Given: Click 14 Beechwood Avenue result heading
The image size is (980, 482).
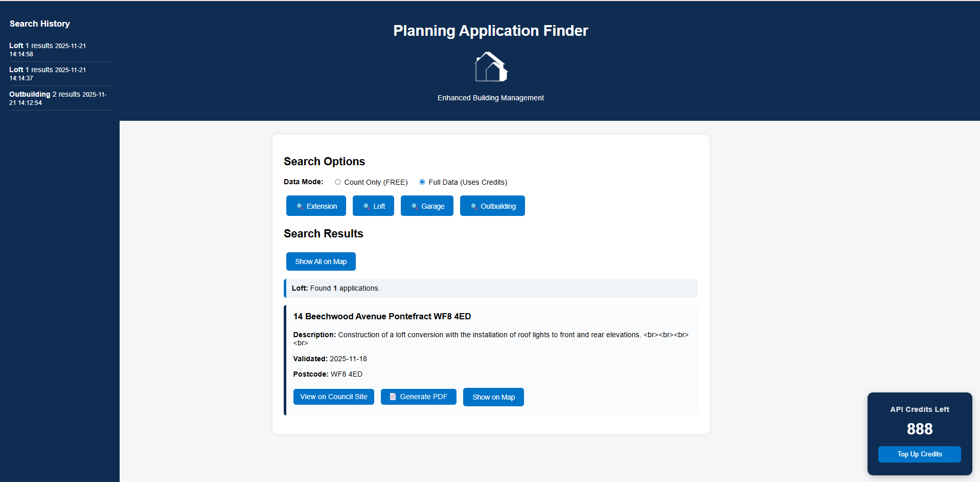Looking at the screenshot, I should pyautogui.click(x=382, y=316).
